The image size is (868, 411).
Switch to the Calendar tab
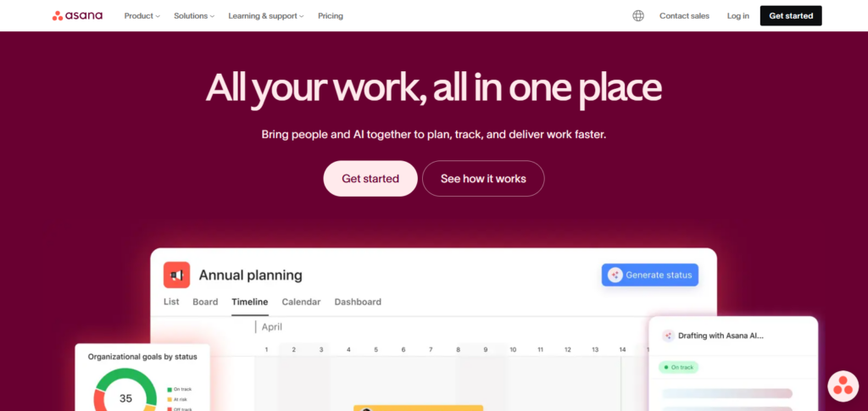(x=301, y=302)
